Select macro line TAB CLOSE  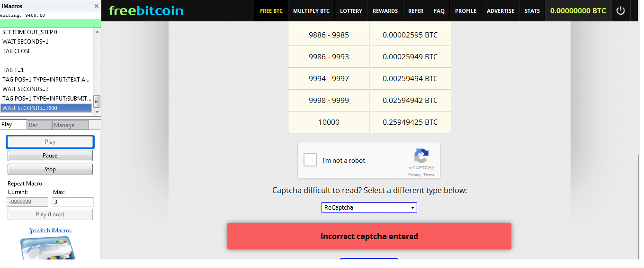(46, 51)
